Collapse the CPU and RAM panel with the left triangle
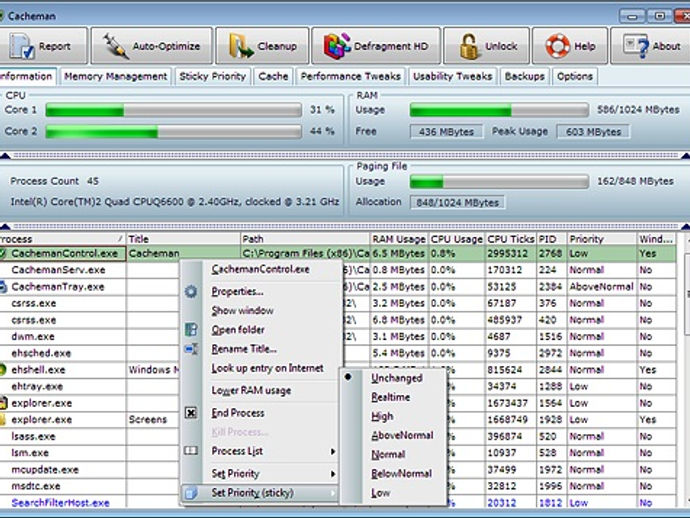690x518 pixels. click(x=5, y=155)
